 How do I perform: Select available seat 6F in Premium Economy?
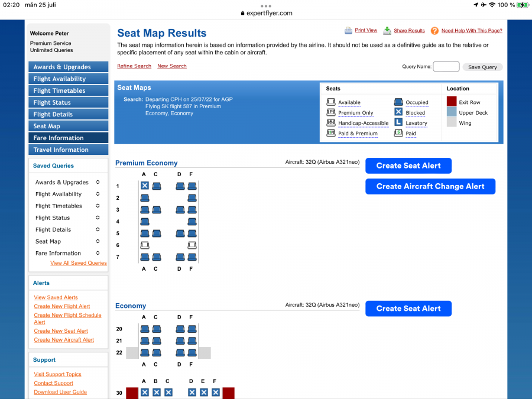pyautogui.click(x=192, y=245)
